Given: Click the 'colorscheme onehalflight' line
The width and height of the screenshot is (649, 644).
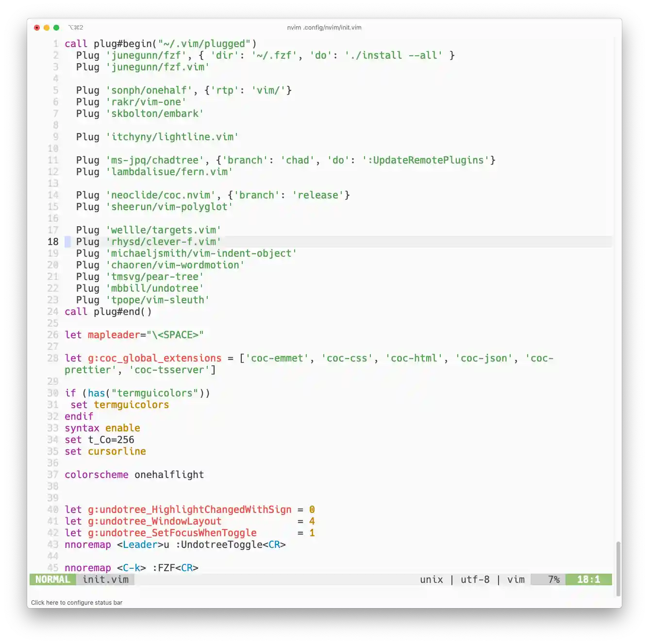Looking at the screenshot, I should click(134, 475).
